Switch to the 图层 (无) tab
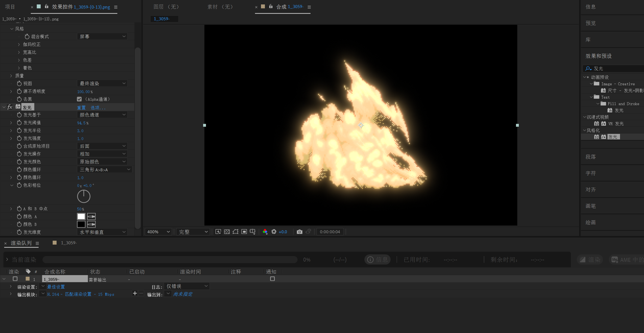The height and width of the screenshot is (333, 644). [166, 7]
